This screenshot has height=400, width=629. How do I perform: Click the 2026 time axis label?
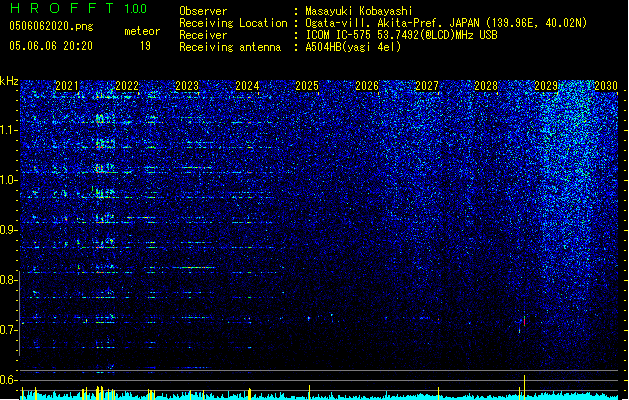tap(367, 86)
